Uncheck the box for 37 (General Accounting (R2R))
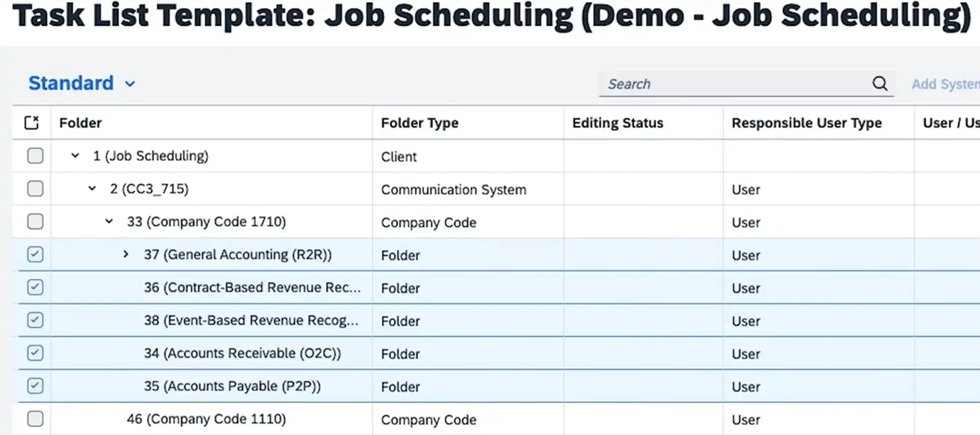The height and width of the screenshot is (435, 980). point(35,254)
